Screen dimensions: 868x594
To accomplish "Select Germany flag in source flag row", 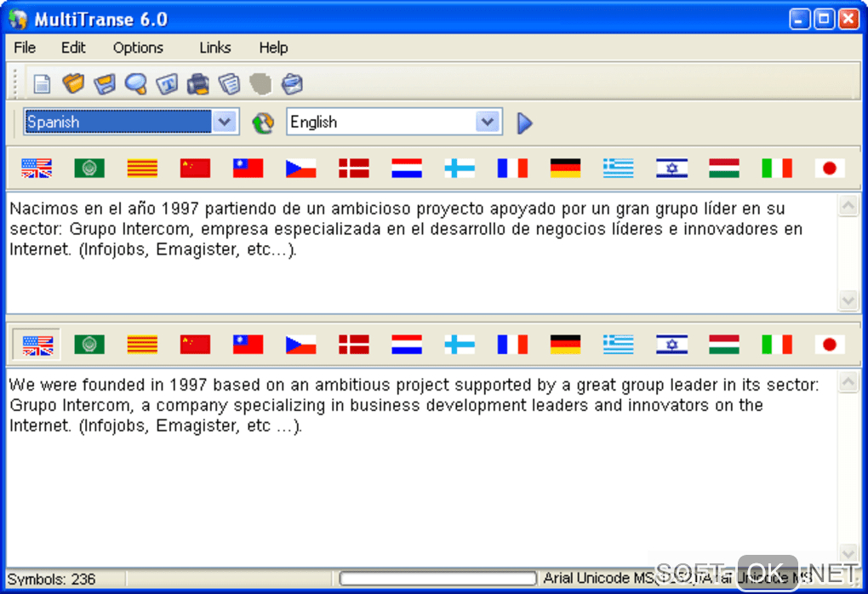I will [x=565, y=168].
